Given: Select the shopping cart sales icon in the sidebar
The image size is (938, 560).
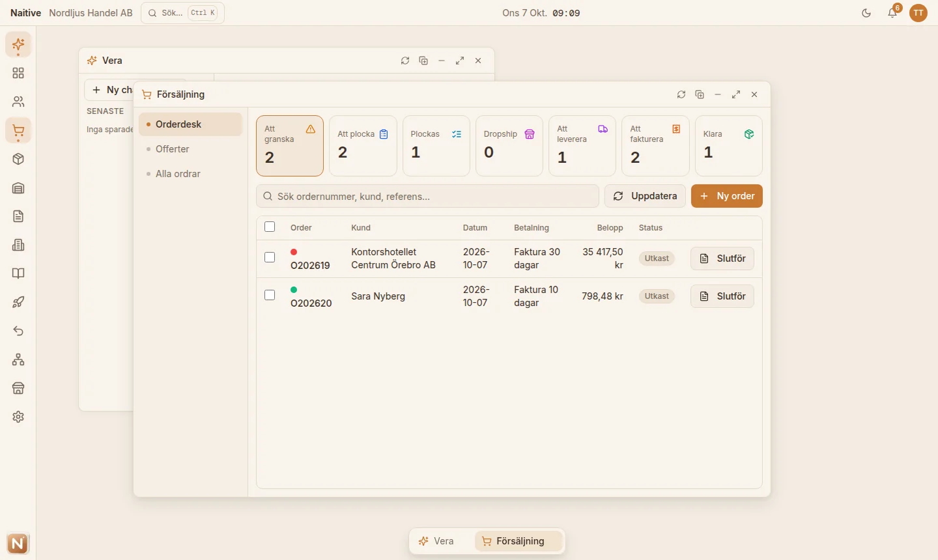Looking at the screenshot, I should point(18,131).
